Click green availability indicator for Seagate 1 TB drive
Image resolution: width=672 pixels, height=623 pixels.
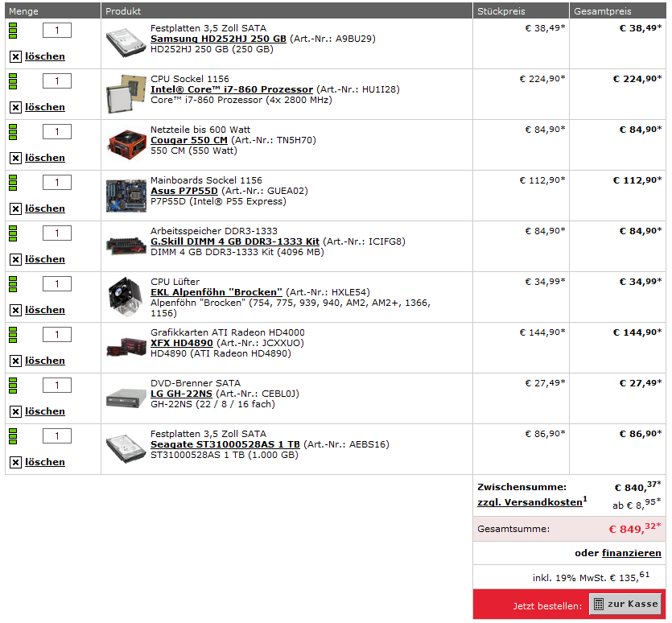(x=13, y=436)
